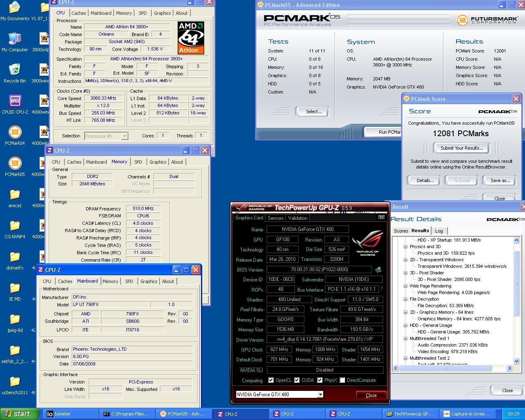This screenshot has height=420, width=525.
Task: Click the Close button in Result window
Action: [507, 390]
